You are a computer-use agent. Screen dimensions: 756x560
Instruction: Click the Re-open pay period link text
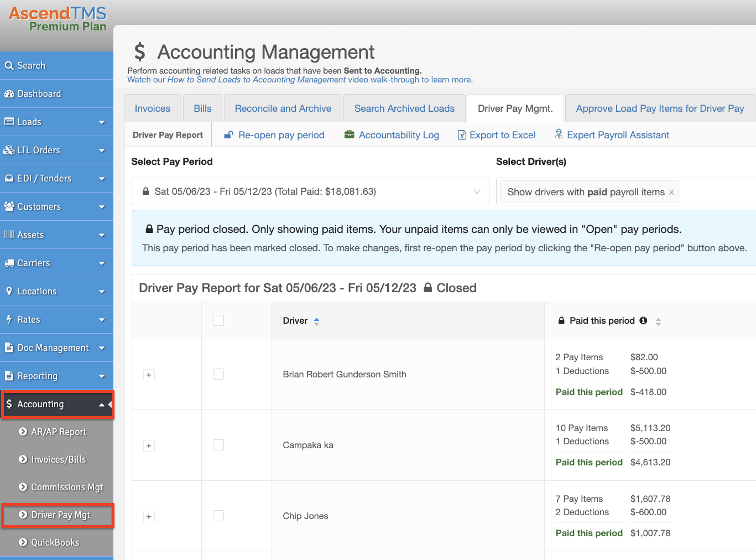[281, 135]
